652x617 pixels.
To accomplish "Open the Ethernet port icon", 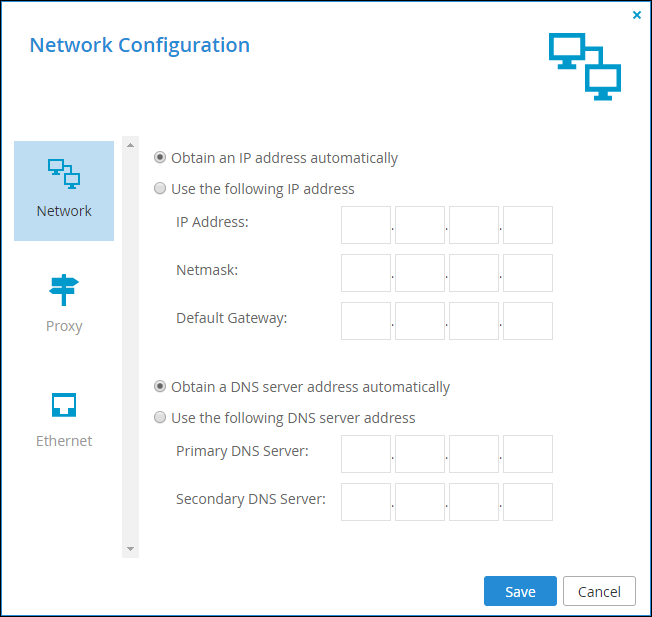I will pos(64,405).
